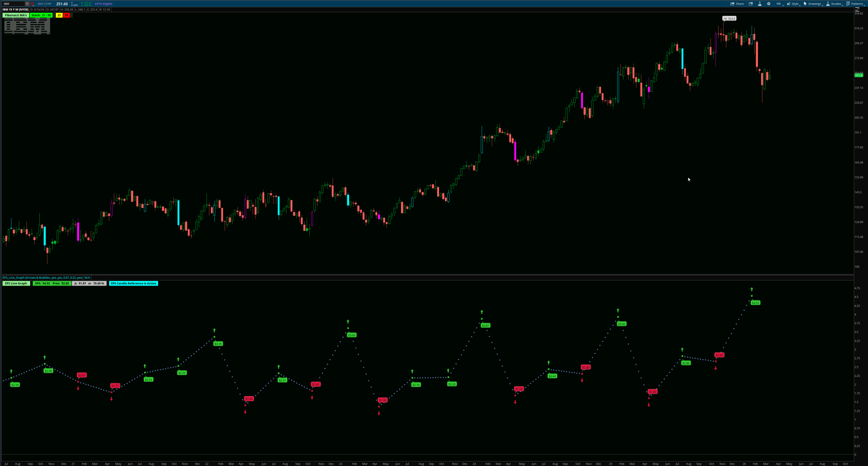Click the EPS Line Graph button
This screenshot has width=868, height=466.
(x=16, y=283)
